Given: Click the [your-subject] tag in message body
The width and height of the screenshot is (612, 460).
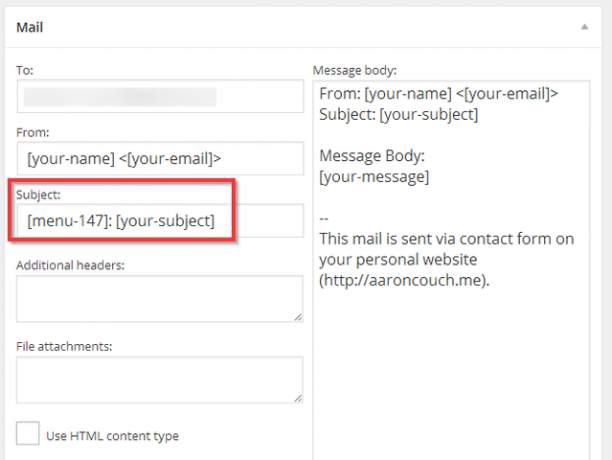Looking at the screenshot, I should tap(429, 115).
